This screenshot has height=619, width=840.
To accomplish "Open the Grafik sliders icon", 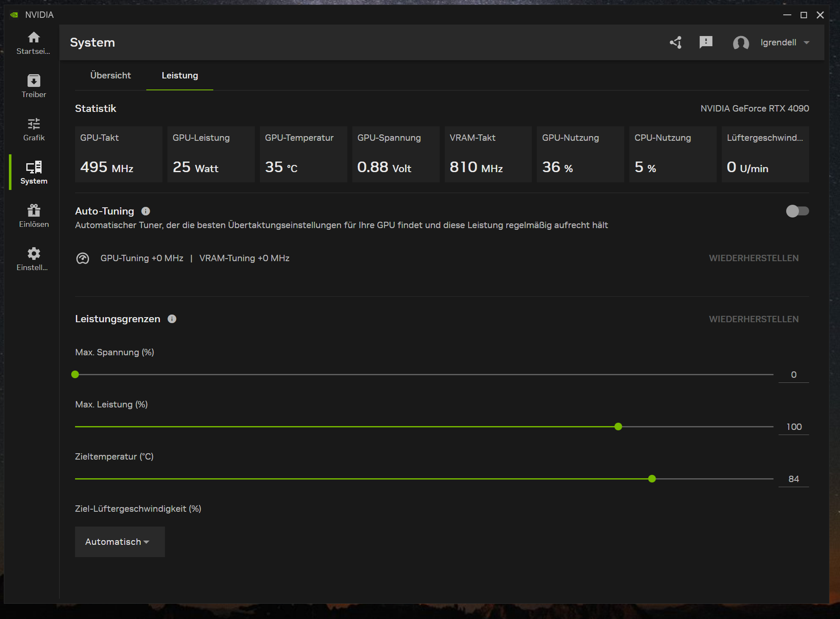I will tap(33, 124).
